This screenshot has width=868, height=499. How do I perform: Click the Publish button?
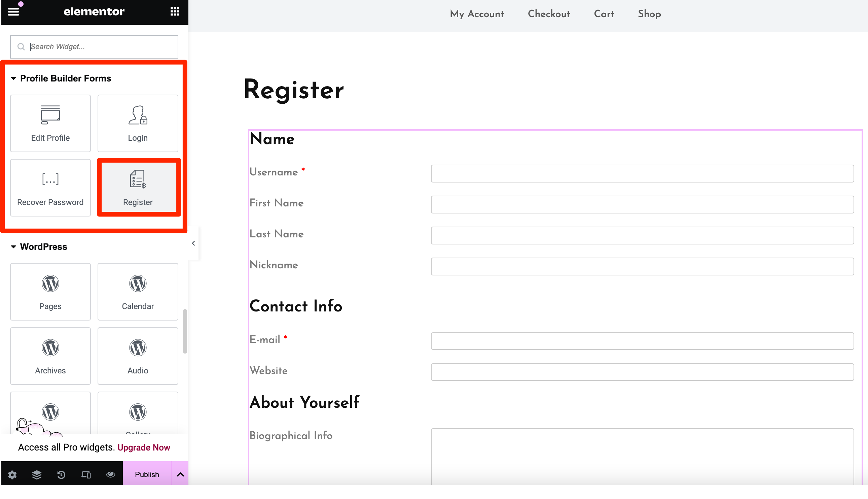(147, 474)
